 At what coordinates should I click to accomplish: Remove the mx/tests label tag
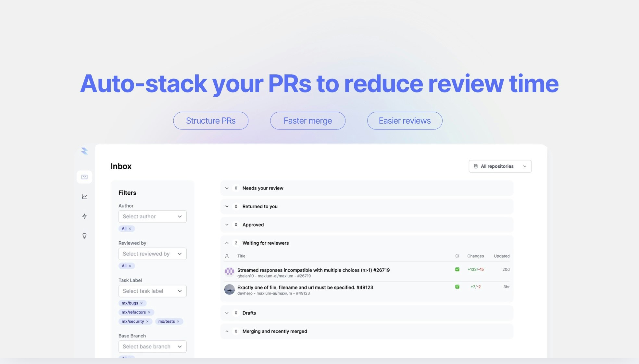pyautogui.click(x=178, y=322)
